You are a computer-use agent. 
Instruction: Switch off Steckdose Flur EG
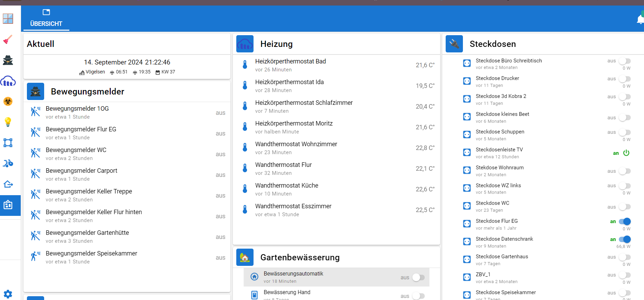click(625, 221)
